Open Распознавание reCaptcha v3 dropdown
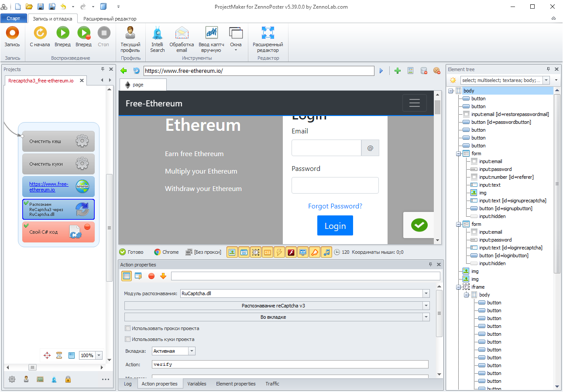 pos(426,306)
